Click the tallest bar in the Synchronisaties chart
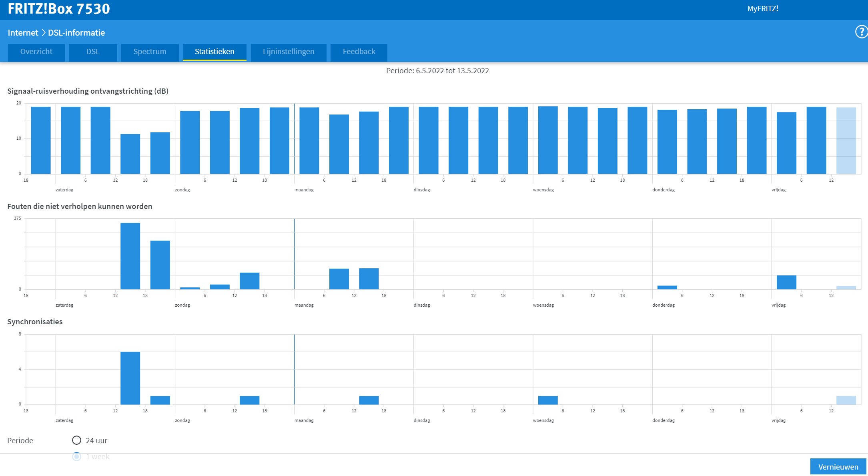The image size is (868, 476). tap(130, 378)
